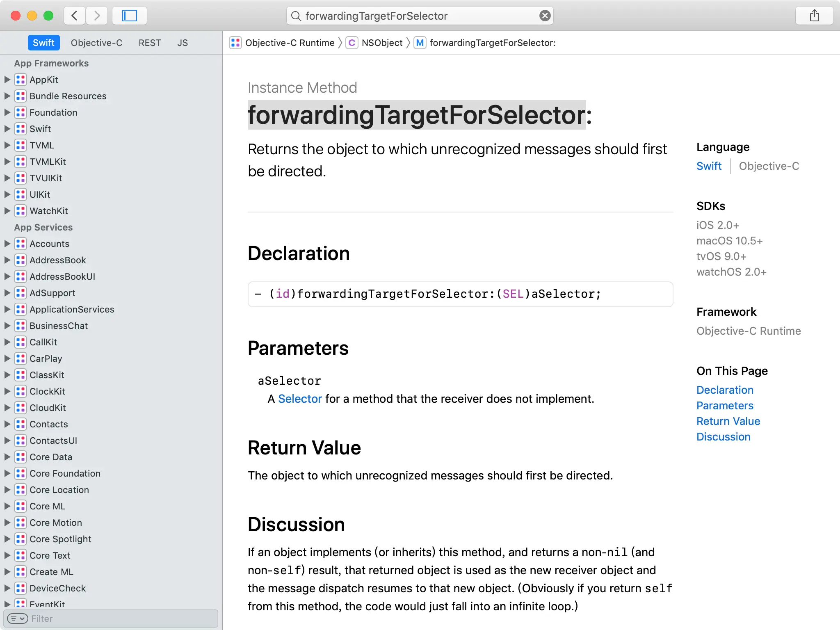This screenshot has width=840, height=630.
Task: Click the magnifying glass search icon
Action: point(296,16)
